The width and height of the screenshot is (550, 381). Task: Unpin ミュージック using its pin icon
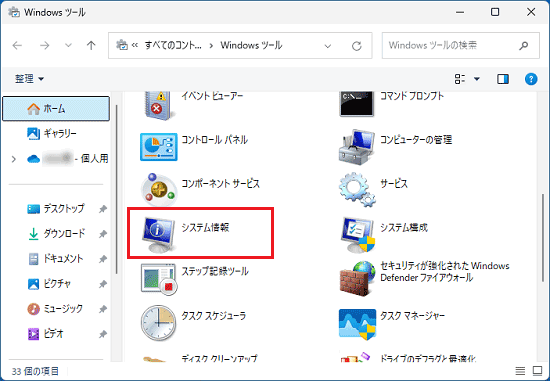tap(102, 309)
